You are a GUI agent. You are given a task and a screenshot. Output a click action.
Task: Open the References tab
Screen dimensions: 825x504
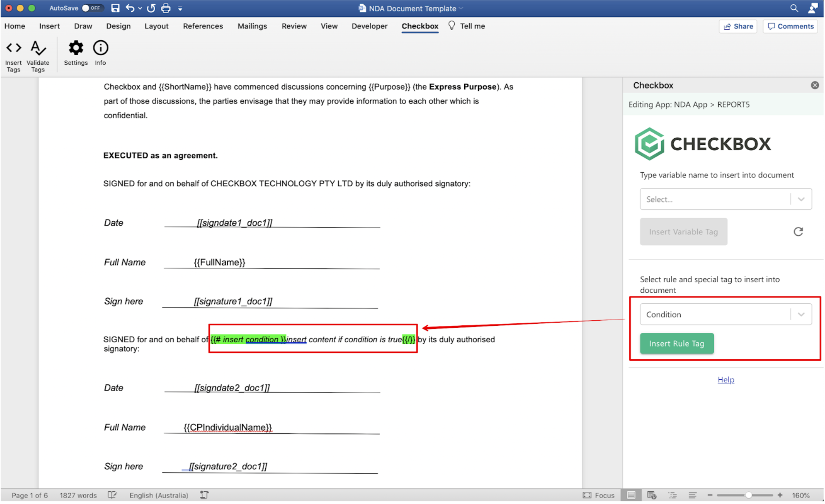203,26
